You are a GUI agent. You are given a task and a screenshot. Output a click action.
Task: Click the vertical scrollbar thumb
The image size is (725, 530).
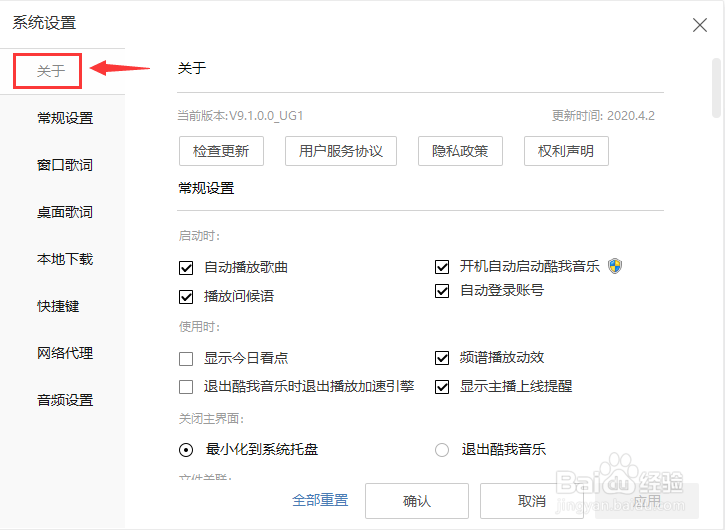[716, 87]
